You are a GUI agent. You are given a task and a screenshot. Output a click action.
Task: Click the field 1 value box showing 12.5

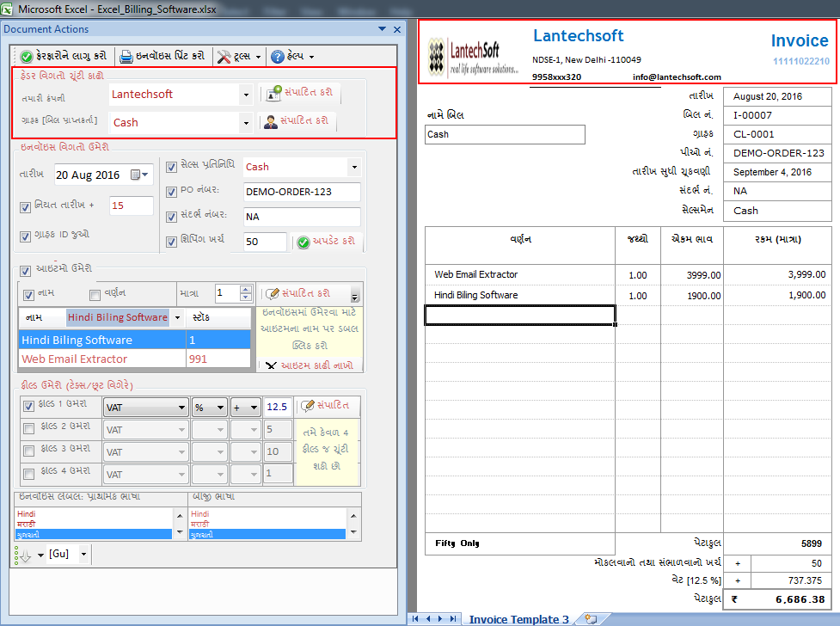click(277, 407)
